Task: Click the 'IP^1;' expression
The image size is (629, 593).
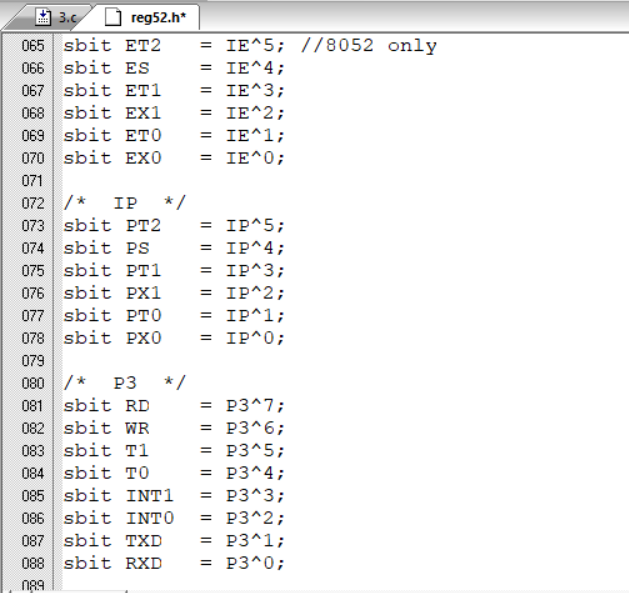Action: [255, 315]
